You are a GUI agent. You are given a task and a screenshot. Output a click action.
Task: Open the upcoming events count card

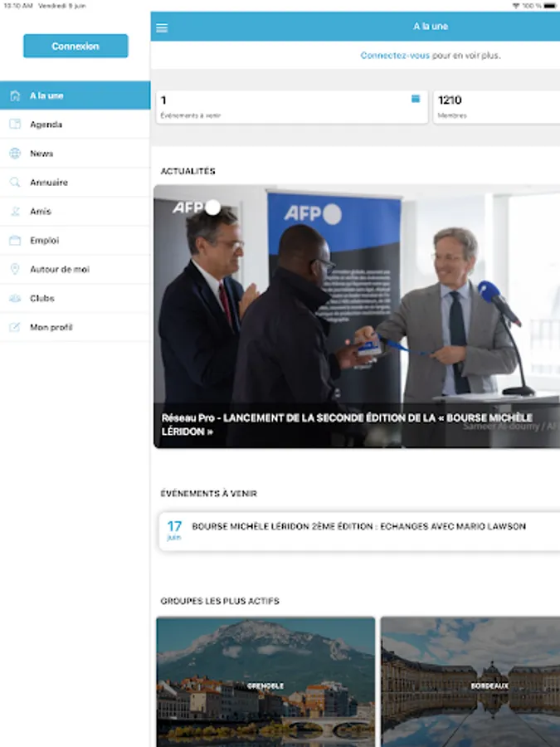pos(292,107)
